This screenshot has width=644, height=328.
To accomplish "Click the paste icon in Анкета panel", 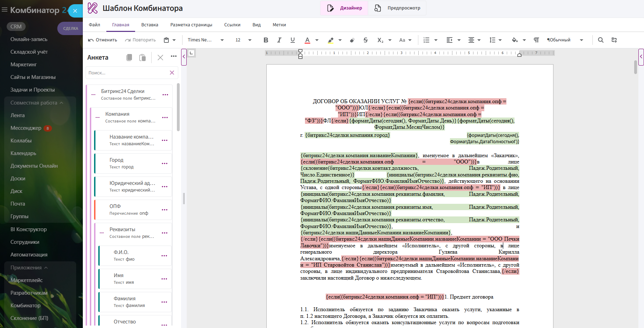I will (x=142, y=58).
